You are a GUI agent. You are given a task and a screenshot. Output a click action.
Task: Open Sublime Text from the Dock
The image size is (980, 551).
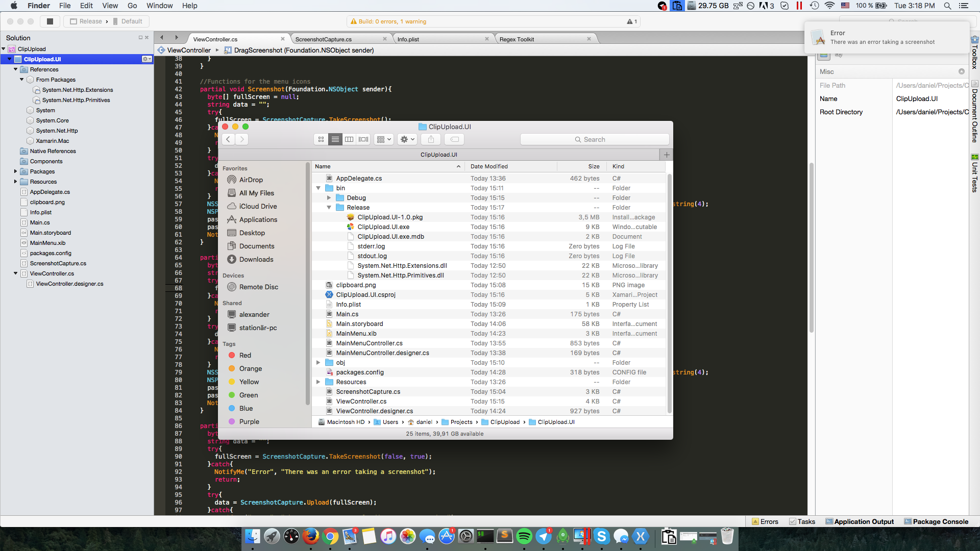pos(505,536)
